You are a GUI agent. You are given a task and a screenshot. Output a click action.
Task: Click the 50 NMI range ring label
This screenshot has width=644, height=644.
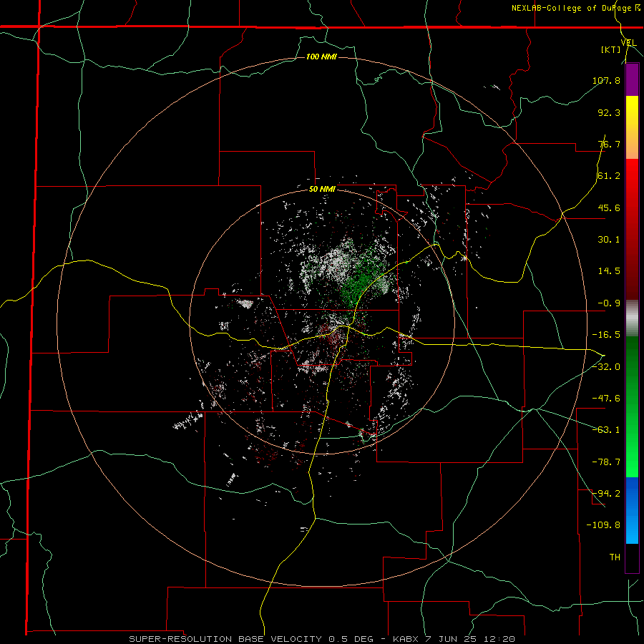[x=322, y=190]
